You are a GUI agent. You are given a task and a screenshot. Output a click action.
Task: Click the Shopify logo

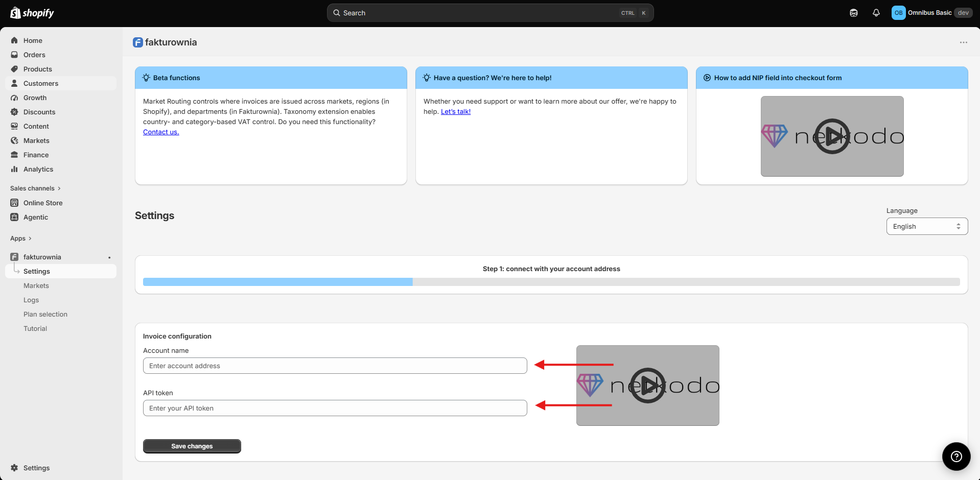(32, 13)
